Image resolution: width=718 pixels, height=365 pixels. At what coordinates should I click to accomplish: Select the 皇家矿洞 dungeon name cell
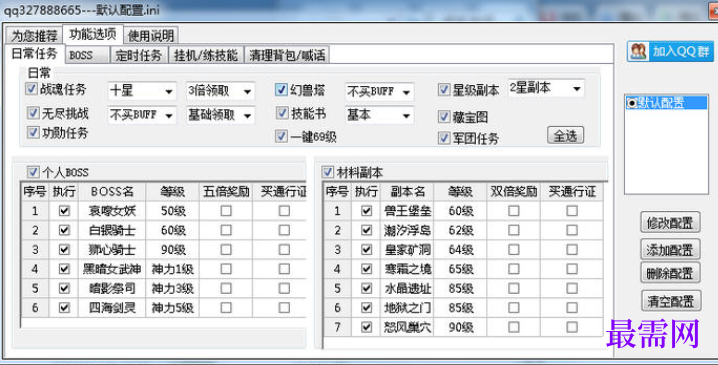click(x=408, y=250)
